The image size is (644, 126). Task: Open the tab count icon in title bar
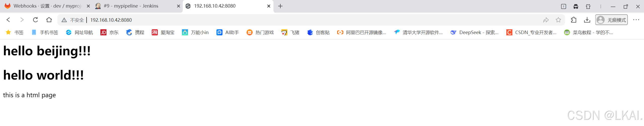pyautogui.click(x=563, y=7)
